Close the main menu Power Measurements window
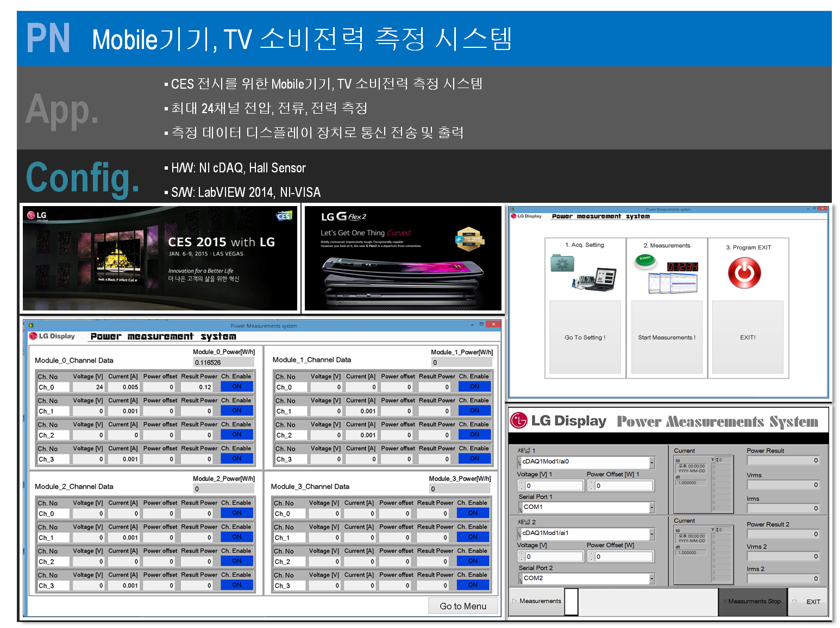 click(x=822, y=208)
